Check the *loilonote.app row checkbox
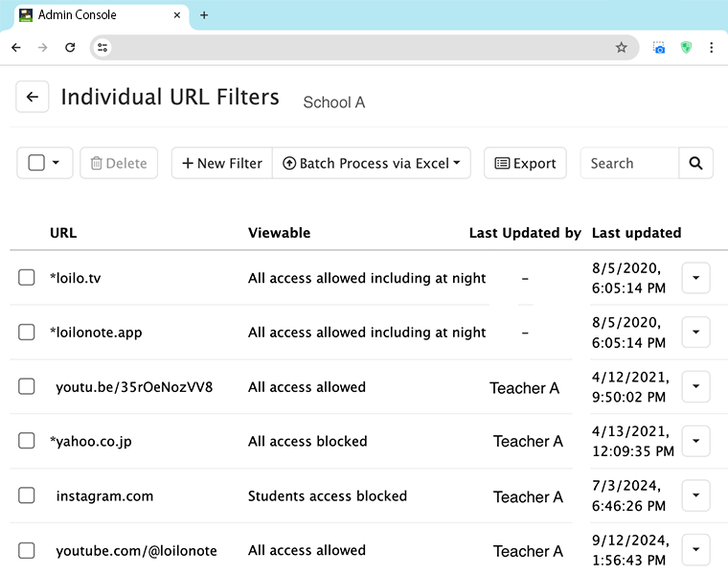 click(x=27, y=333)
